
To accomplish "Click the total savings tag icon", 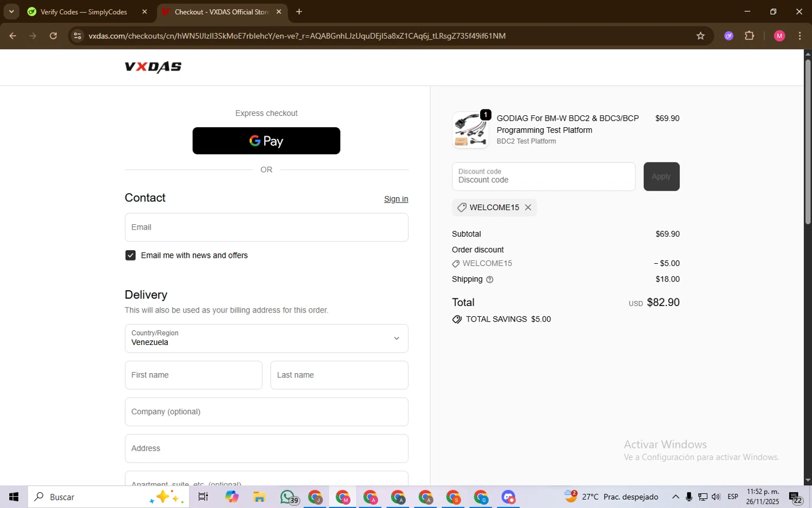I will 457,320.
